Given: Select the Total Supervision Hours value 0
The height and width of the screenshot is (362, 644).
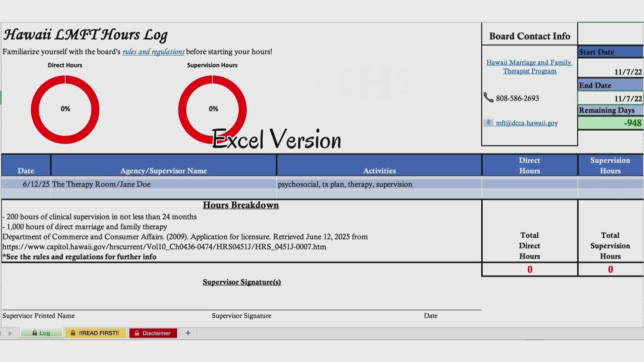Looking at the screenshot, I should pos(610,269).
